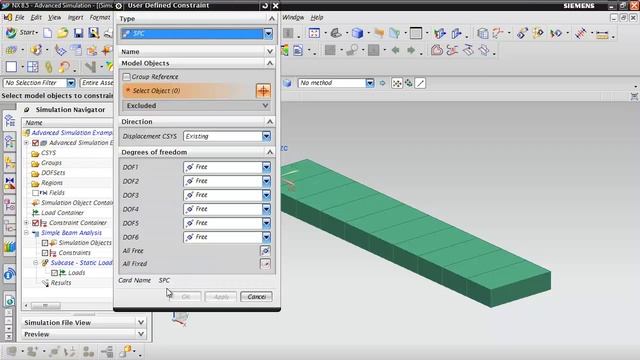
Task: Toggle the Fields checkbox in navigator
Action: point(35,193)
